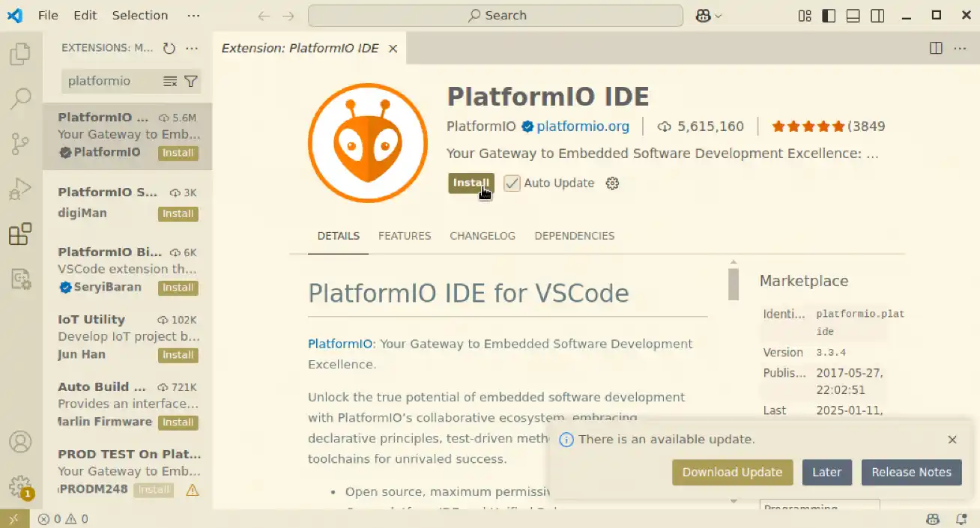Image resolution: width=980 pixels, height=528 pixels.
Task: Clear extensions search results icon
Action: (170, 81)
